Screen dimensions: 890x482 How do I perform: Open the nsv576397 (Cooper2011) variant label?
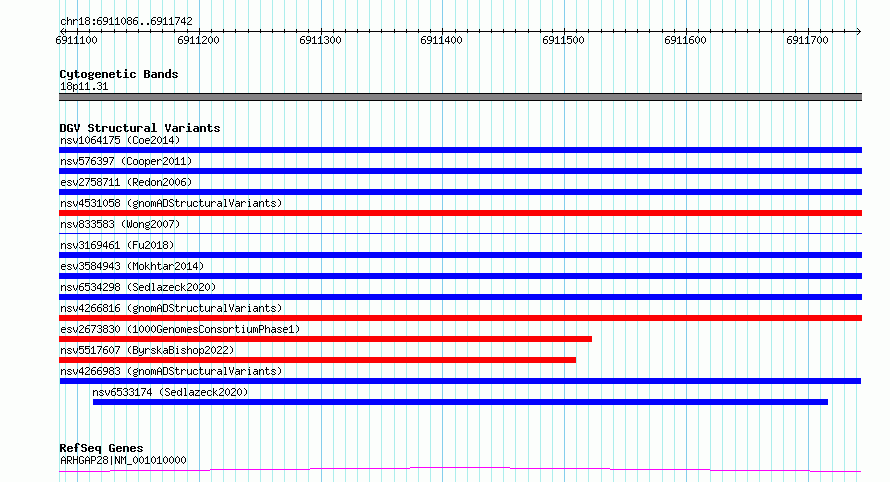click(x=126, y=161)
